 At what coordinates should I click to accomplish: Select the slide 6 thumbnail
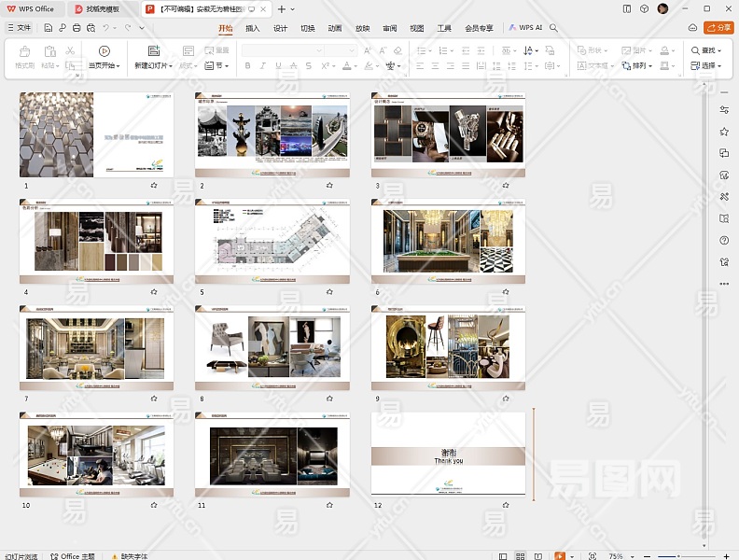click(448, 241)
